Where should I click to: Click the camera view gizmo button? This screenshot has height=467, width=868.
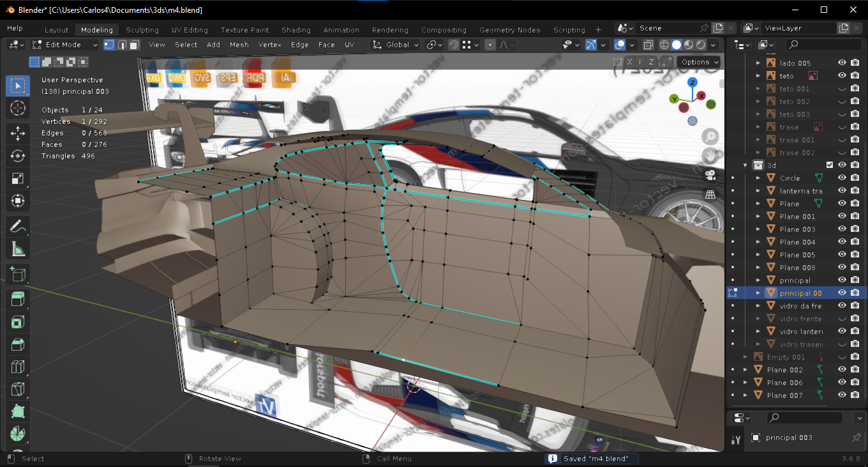pos(710,175)
